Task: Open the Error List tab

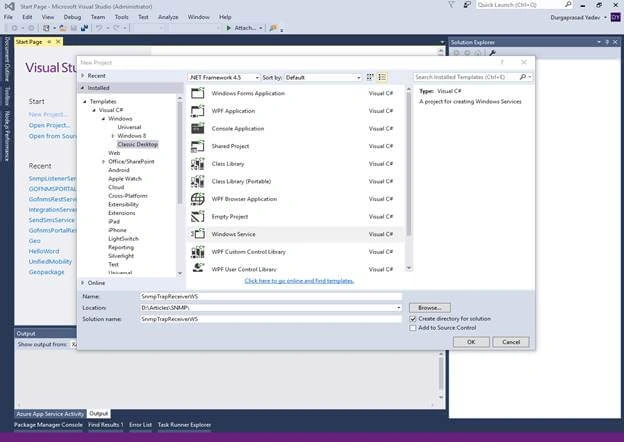Action: [140, 425]
